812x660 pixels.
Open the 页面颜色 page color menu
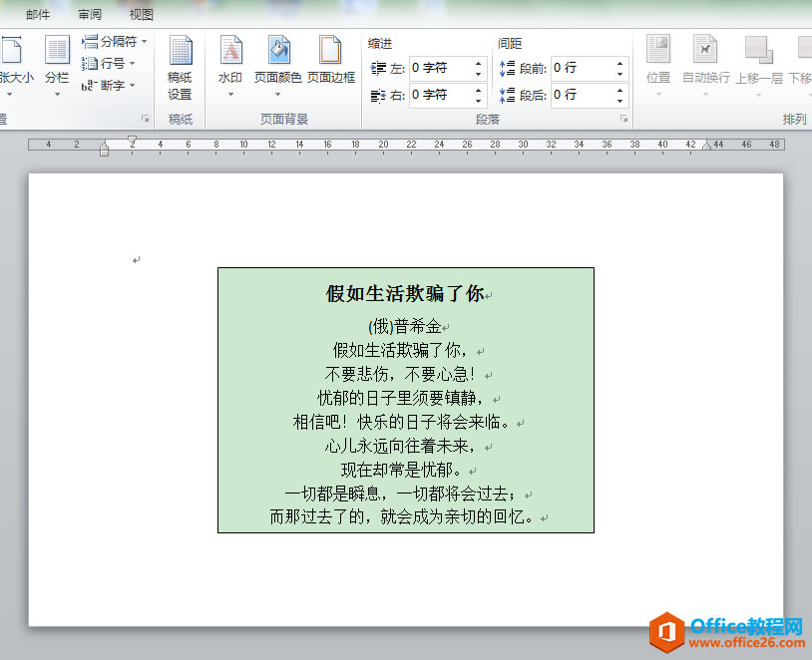tap(278, 66)
